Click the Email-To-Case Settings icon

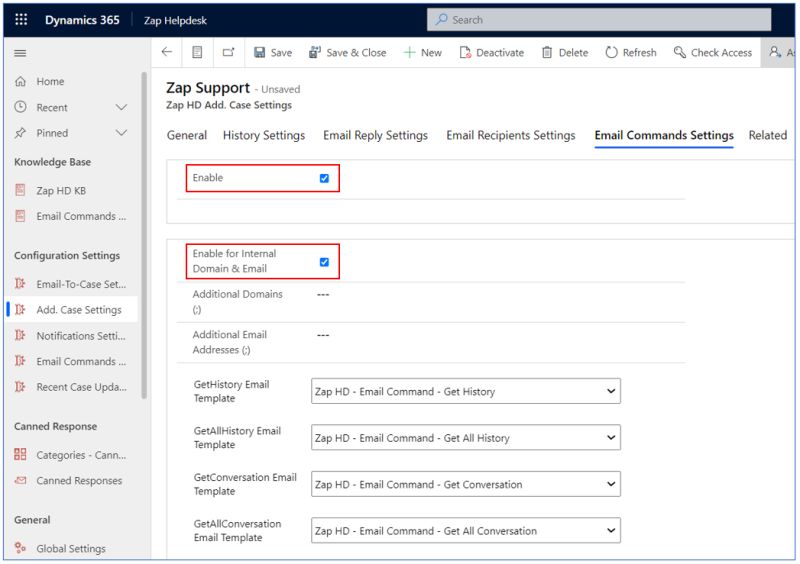(20, 284)
